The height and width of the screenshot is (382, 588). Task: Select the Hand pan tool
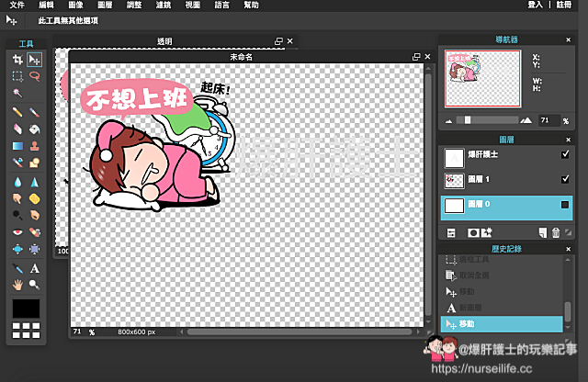[x=17, y=285]
